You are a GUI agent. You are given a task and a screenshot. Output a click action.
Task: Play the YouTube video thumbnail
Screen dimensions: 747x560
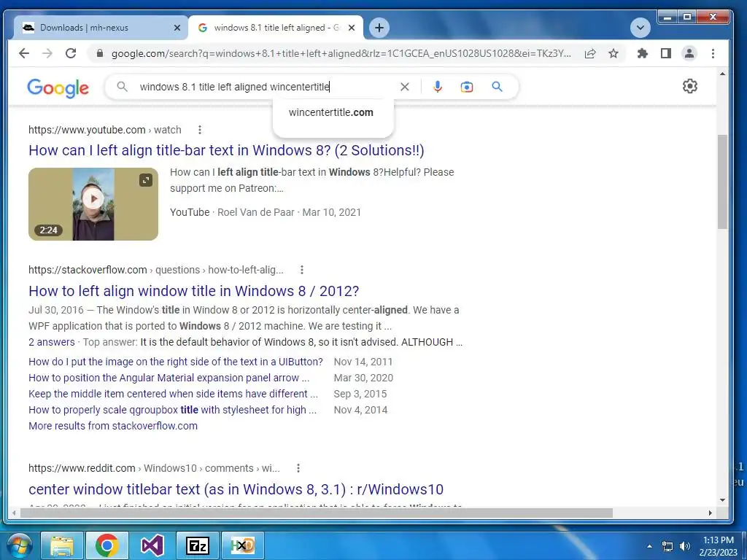pos(93,199)
